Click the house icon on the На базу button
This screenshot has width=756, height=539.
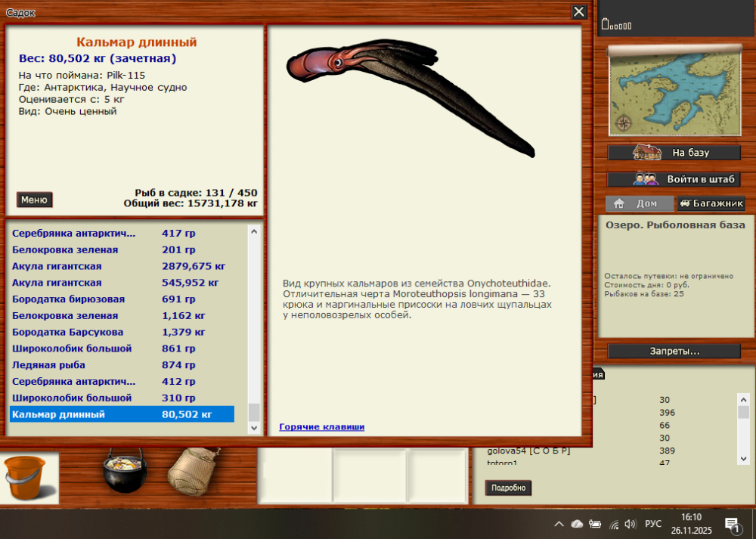coord(646,152)
